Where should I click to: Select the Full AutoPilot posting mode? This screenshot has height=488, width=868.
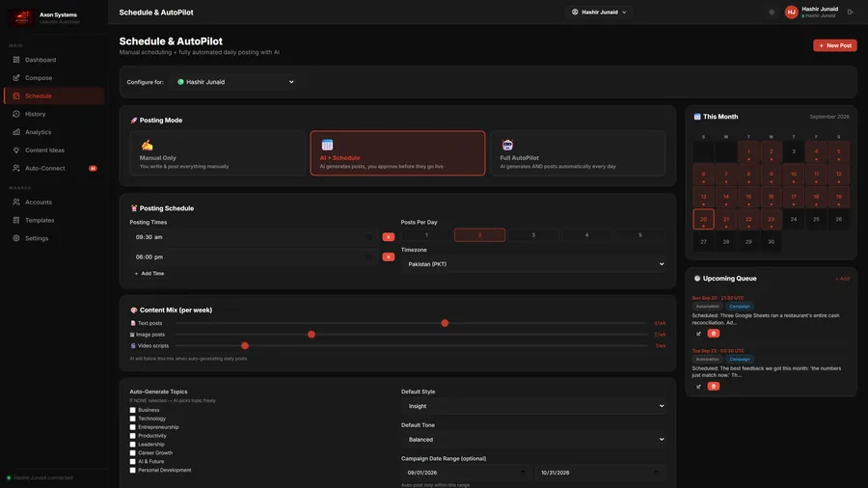click(x=578, y=153)
